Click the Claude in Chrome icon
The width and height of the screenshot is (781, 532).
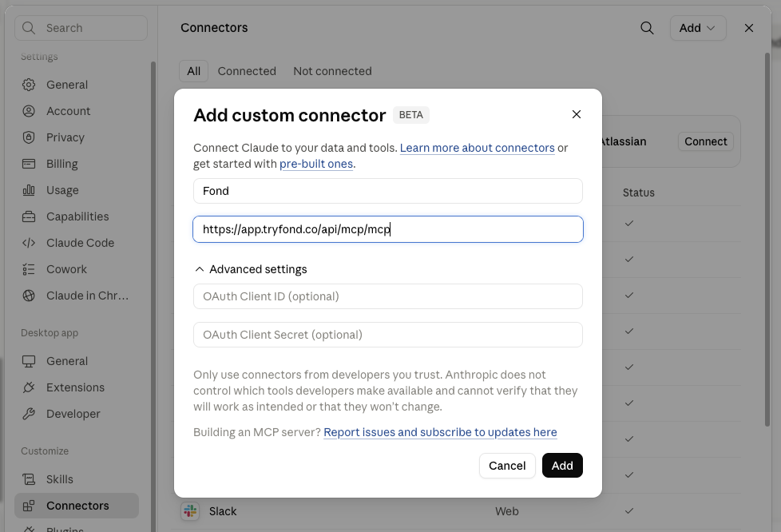29,296
